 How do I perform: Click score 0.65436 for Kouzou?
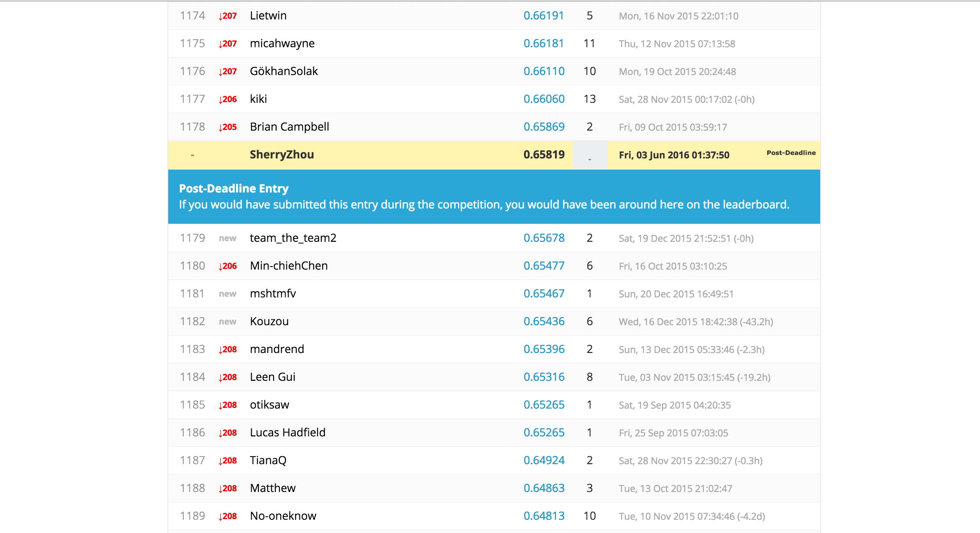click(x=544, y=321)
